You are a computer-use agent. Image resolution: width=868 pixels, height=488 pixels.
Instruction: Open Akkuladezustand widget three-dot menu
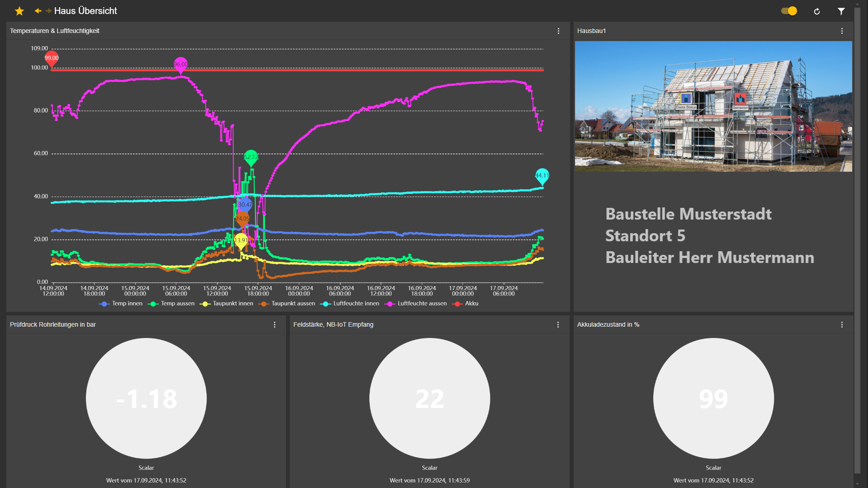coord(842,324)
